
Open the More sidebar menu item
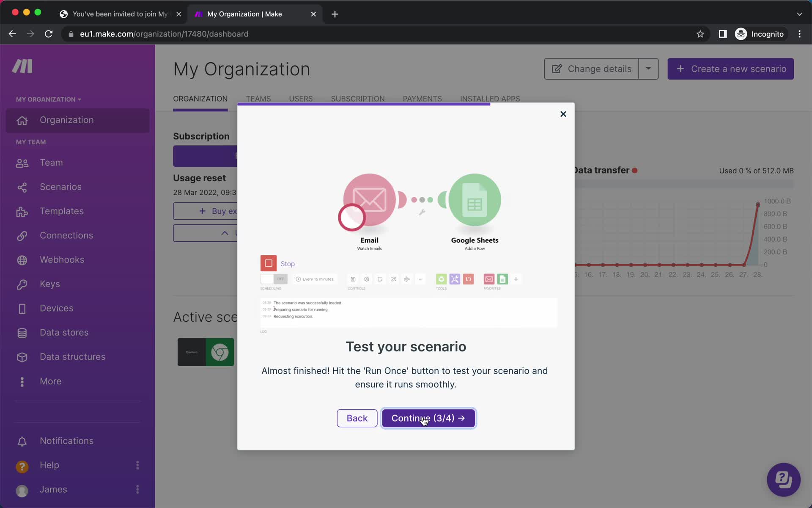pos(50,381)
